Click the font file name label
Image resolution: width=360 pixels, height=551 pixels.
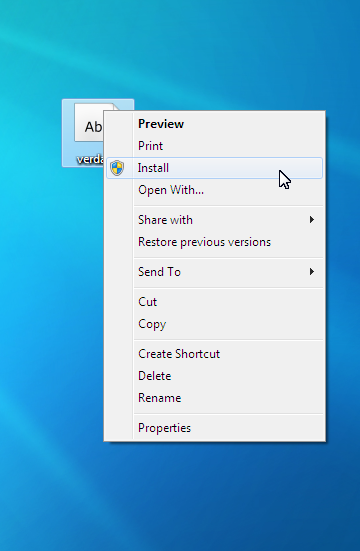90,160
